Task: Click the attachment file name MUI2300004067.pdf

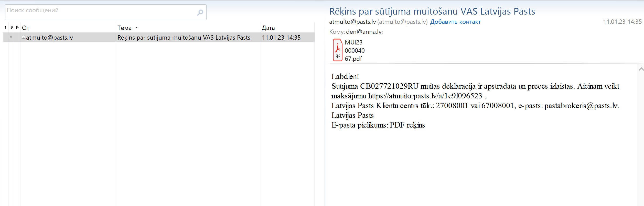Action: [355, 50]
